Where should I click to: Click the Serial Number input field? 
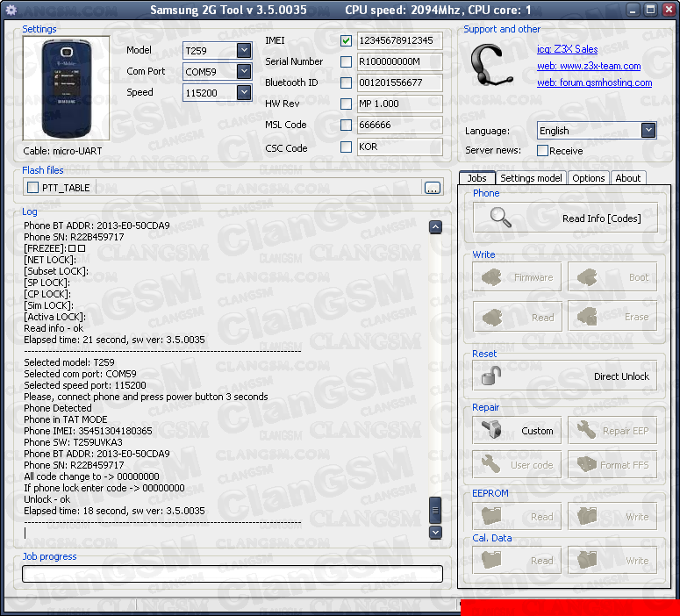point(399,61)
